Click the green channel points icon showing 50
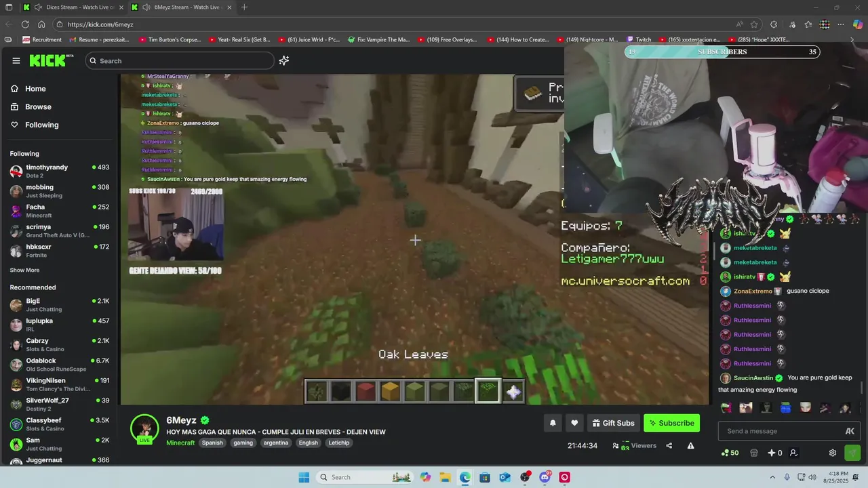The image size is (868, 488). pos(730,453)
